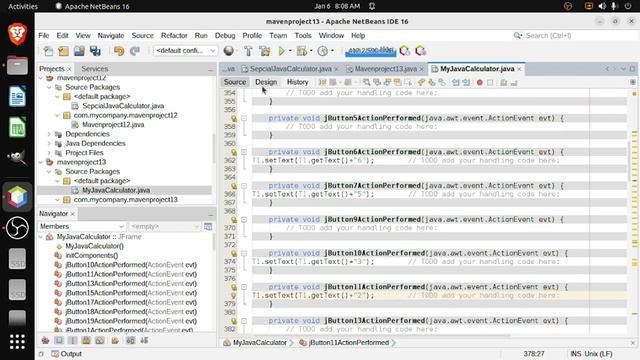Select MyJavaCalculator.java in Projects tree

point(116,190)
